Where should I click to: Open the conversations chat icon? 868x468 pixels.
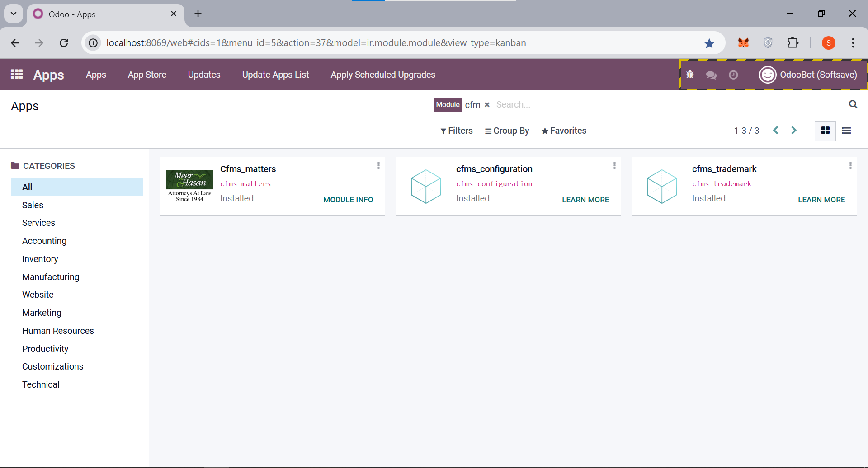pyautogui.click(x=711, y=75)
